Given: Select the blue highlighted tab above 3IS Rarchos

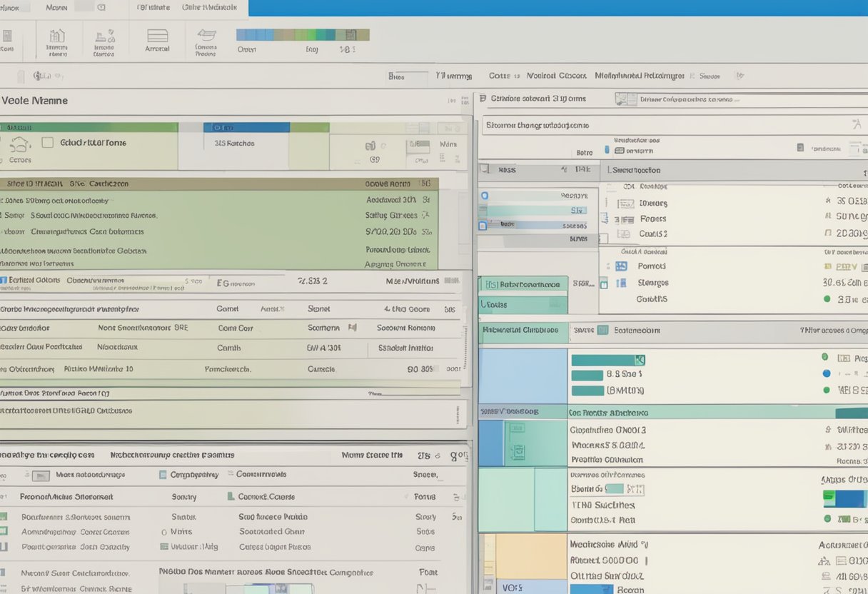Looking at the screenshot, I should (246, 127).
